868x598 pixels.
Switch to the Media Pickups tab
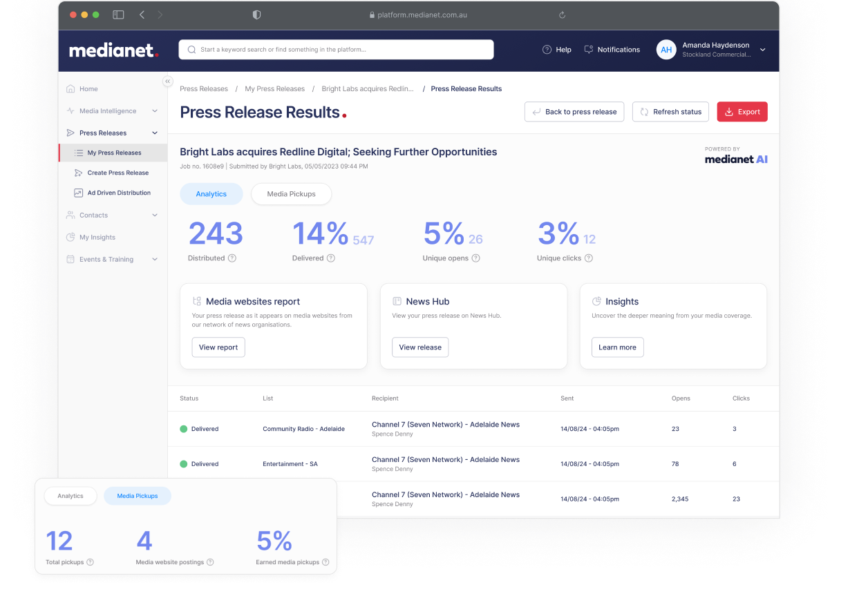pyautogui.click(x=291, y=194)
